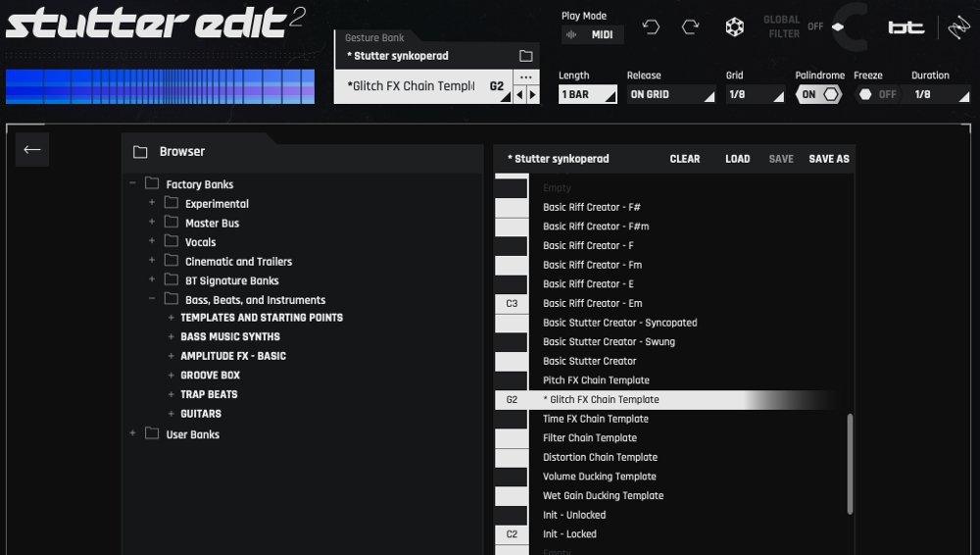
Task: Select the TRAP BEATS bank
Action: tap(209, 394)
